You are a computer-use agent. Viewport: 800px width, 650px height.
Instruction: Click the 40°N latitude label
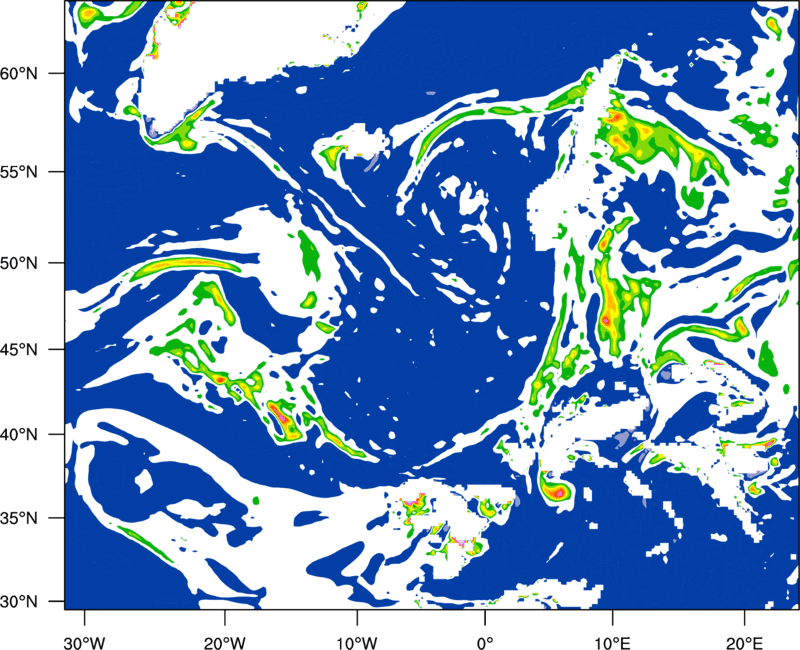pyautogui.click(x=18, y=435)
